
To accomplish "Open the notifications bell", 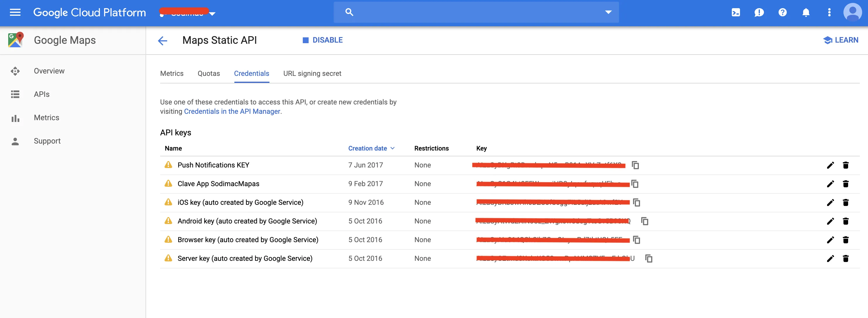I will (806, 13).
